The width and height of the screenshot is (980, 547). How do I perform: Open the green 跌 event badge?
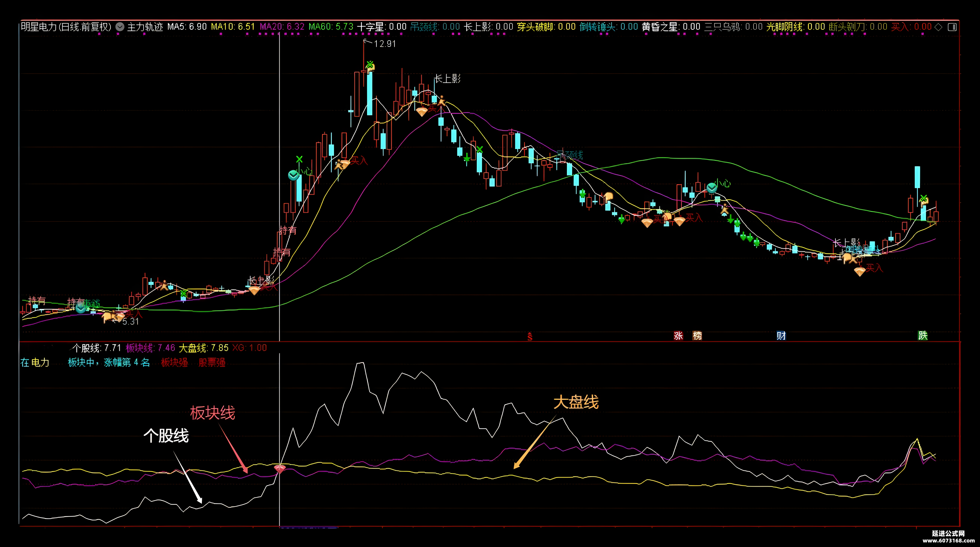[923, 335]
